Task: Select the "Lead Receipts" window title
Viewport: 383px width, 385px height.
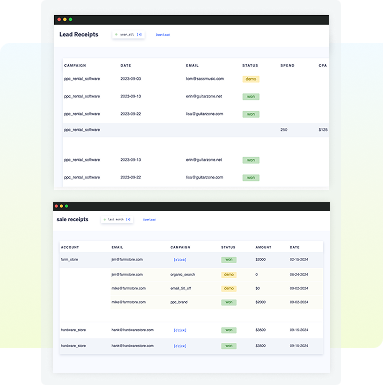Action: click(79, 34)
